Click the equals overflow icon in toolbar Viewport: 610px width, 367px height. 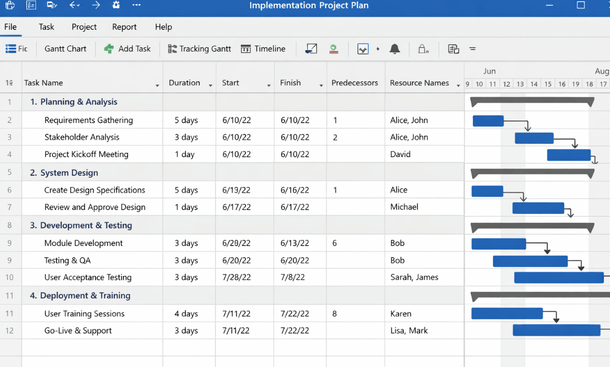coord(472,49)
